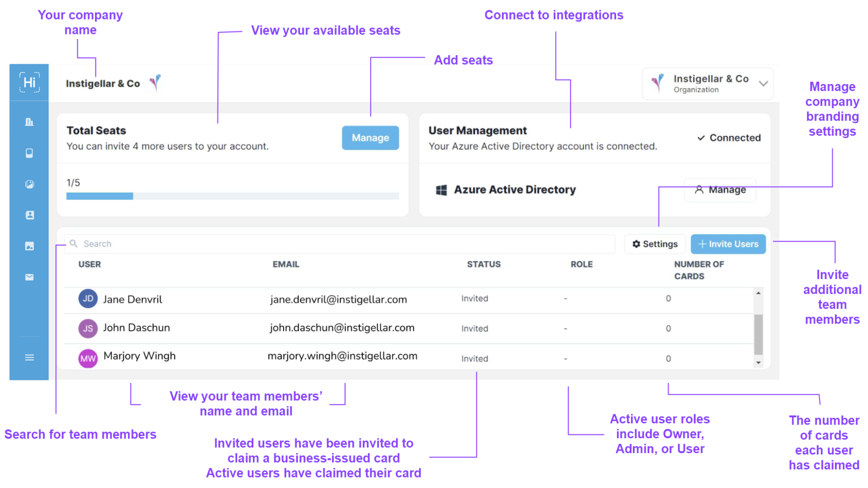The image size is (868, 488).
Task: Click card count 0 for Jane Denvril
Action: [x=668, y=298]
